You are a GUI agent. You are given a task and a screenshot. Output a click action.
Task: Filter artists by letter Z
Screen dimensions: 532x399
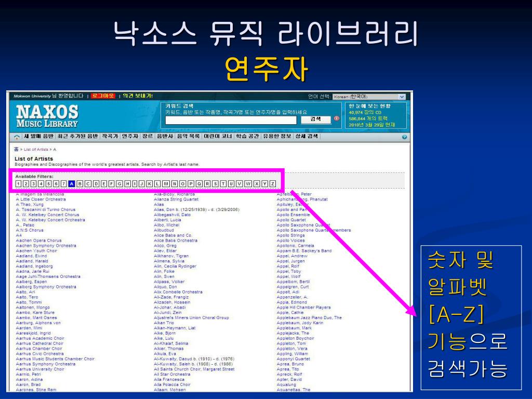[273, 184]
